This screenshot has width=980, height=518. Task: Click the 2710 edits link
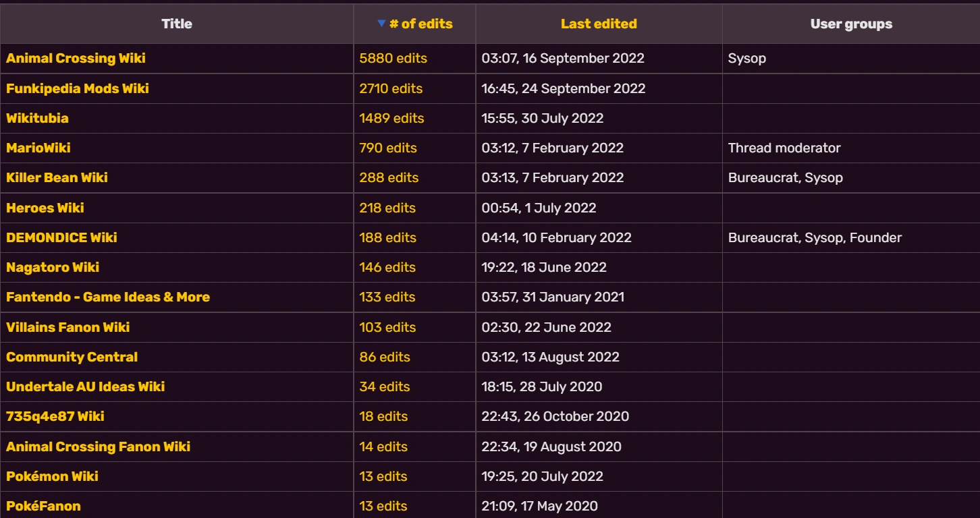391,88
